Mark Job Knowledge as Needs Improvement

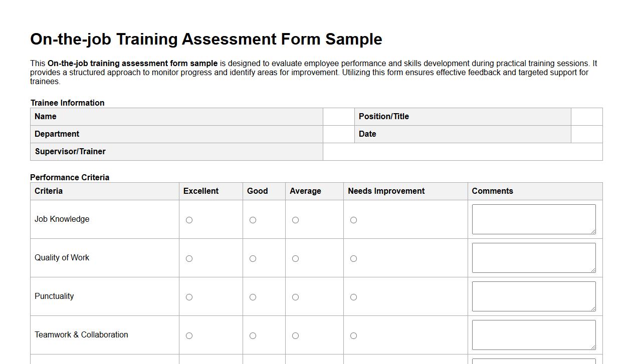[353, 219]
